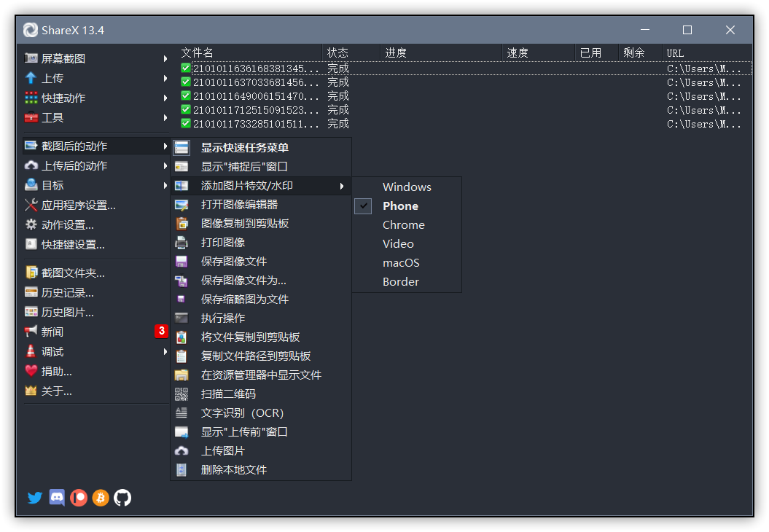This screenshot has height=532, width=769.
Task: Click the 历史图片 thumbnails icon
Action: pyautogui.click(x=31, y=312)
